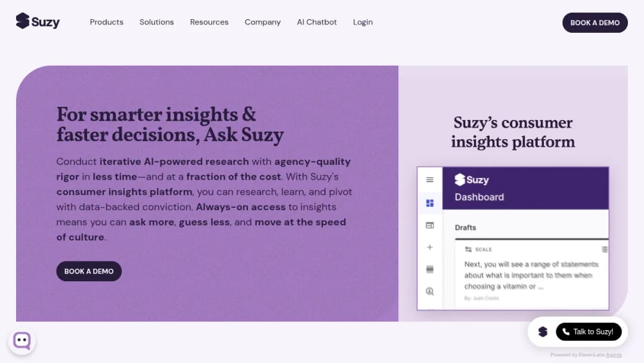
Task: Click the 'By: Juan Cosio' author line
Action: coord(481,298)
